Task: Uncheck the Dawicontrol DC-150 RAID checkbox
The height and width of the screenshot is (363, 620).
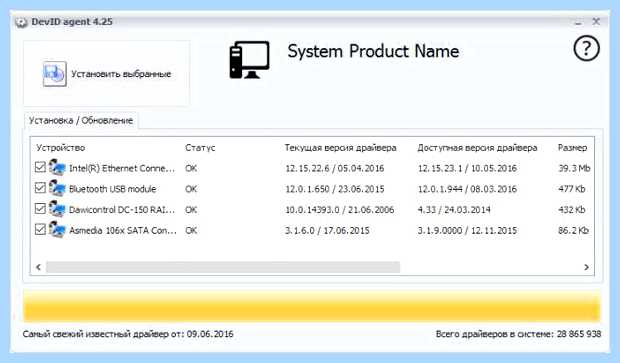Action: click(x=40, y=208)
